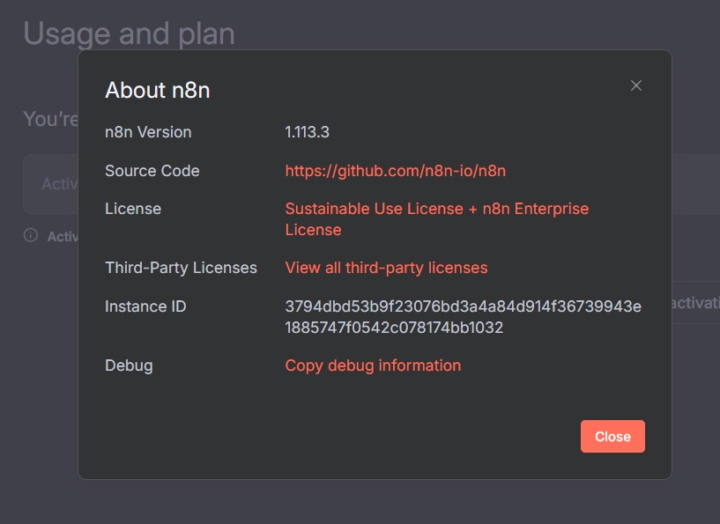Click the Source Code label

pos(152,171)
